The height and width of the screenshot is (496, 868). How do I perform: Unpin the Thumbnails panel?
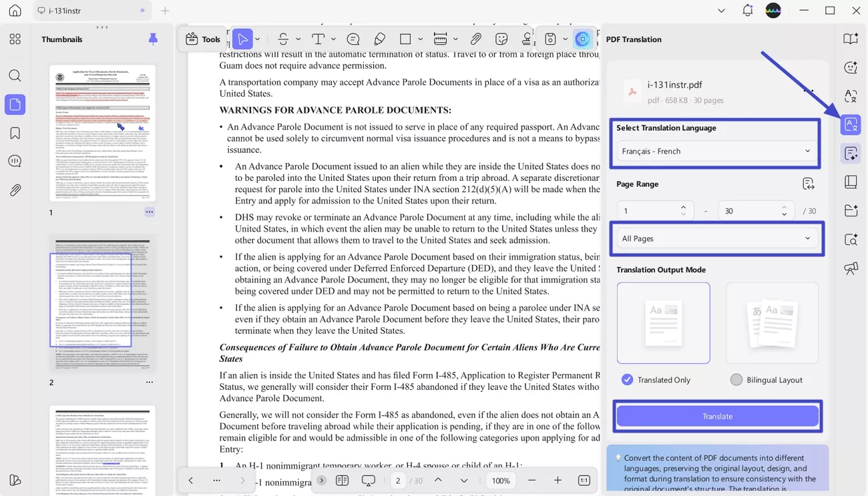click(x=153, y=39)
